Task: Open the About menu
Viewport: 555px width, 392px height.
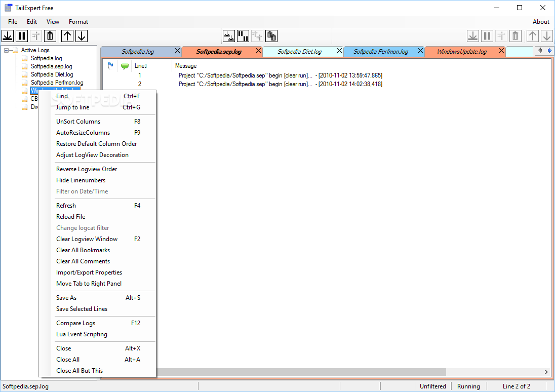Action: click(541, 22)
